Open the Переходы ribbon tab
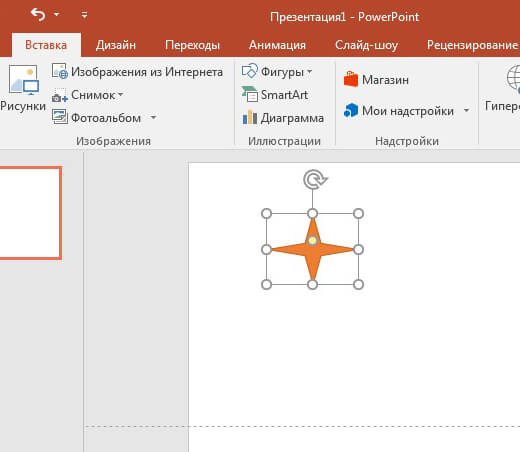The height and width of the screenshot is (452, 520). coord(192,45)
